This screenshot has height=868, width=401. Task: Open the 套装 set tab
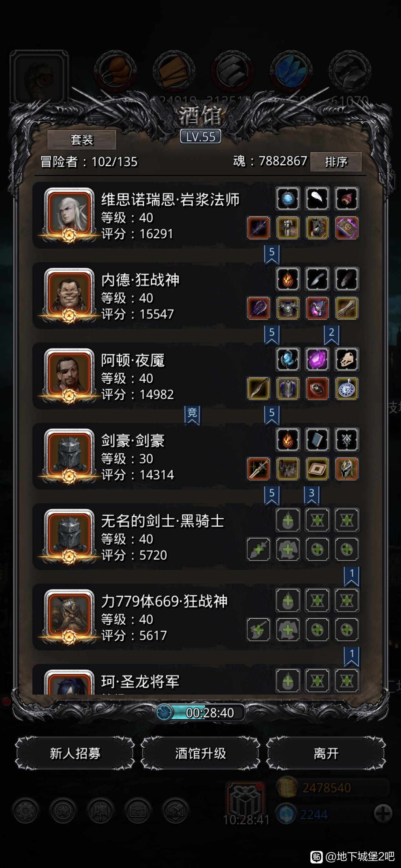(82, 139)
